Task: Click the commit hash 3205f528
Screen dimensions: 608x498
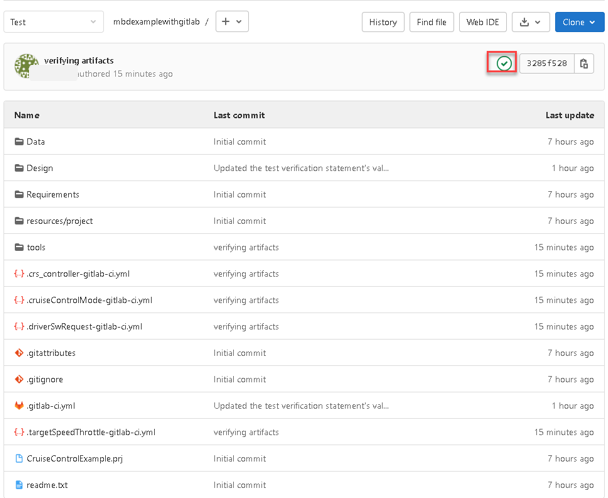Action: click(547, 64)
